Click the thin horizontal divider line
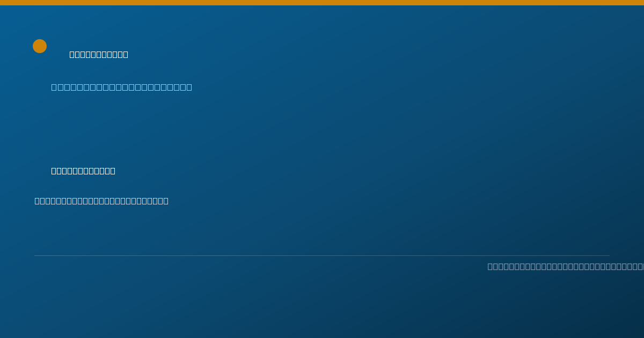The width and height of the screenshot is (644, 338). tap(322, 255)
